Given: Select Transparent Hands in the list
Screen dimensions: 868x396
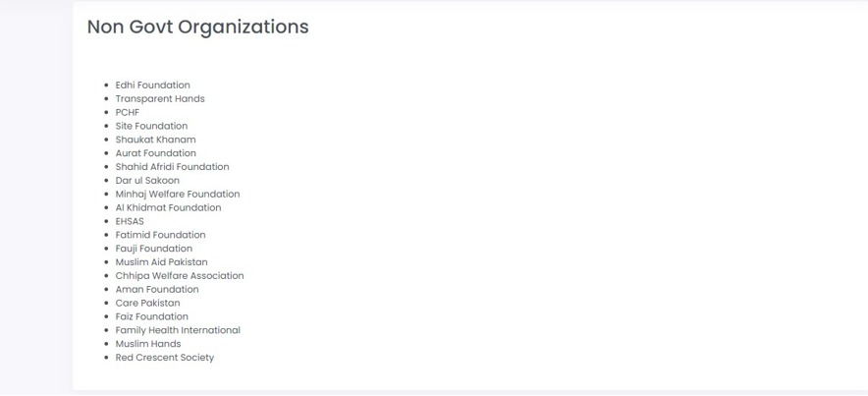Looking at the screenshot, I should (x=160, y=99).
